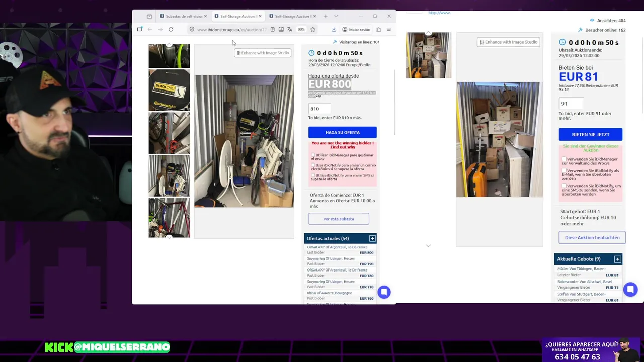Click 'KICK@MIQUELSERRANO' overlay label

(107, 347)
